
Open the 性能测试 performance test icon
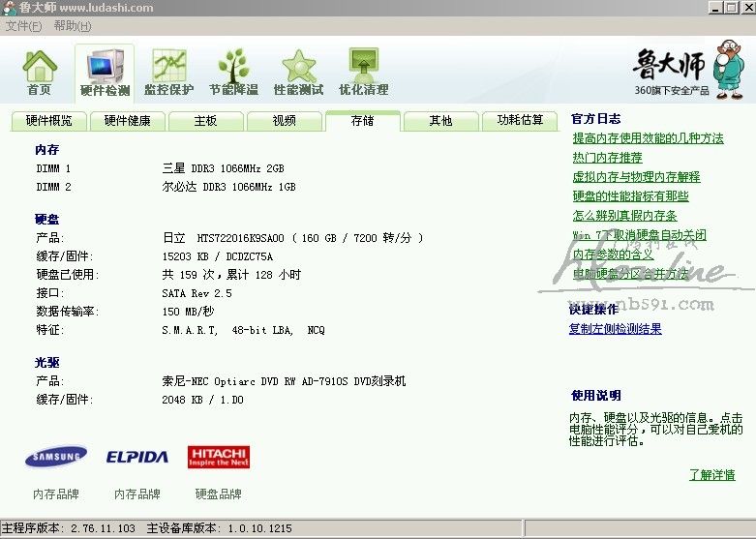click(298, 73)
